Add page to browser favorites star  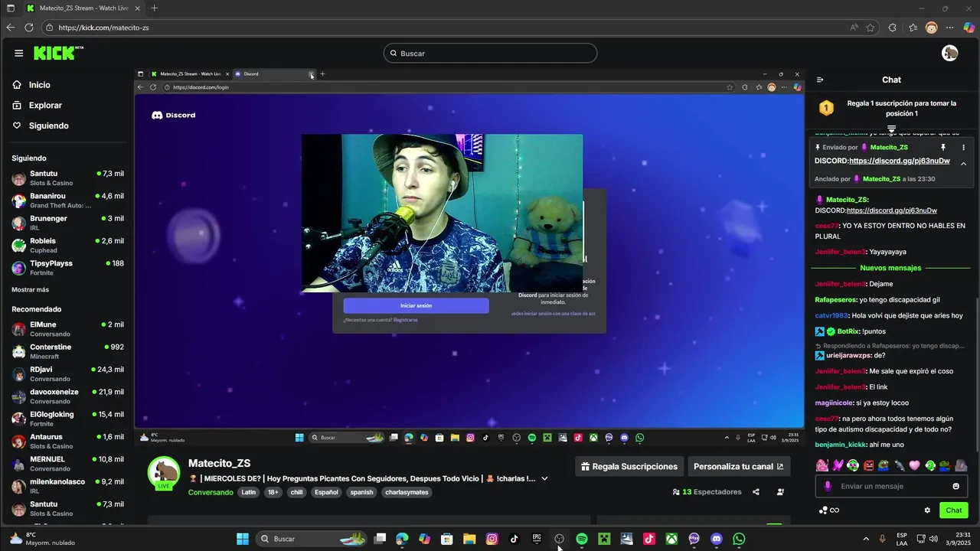point(871,28)
